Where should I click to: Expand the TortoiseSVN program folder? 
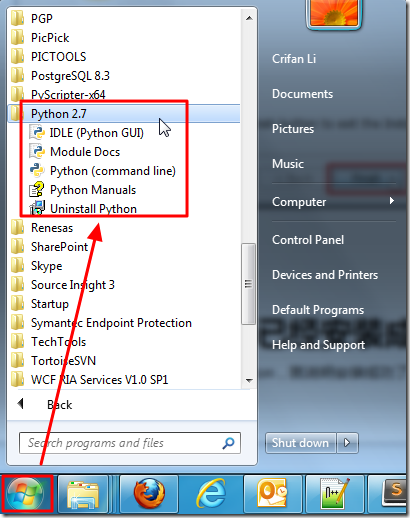(124, 361)
